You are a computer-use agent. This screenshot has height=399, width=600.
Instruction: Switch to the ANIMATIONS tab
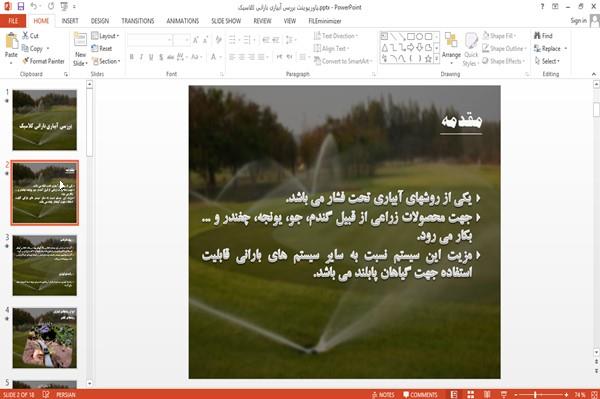point(183,21)
